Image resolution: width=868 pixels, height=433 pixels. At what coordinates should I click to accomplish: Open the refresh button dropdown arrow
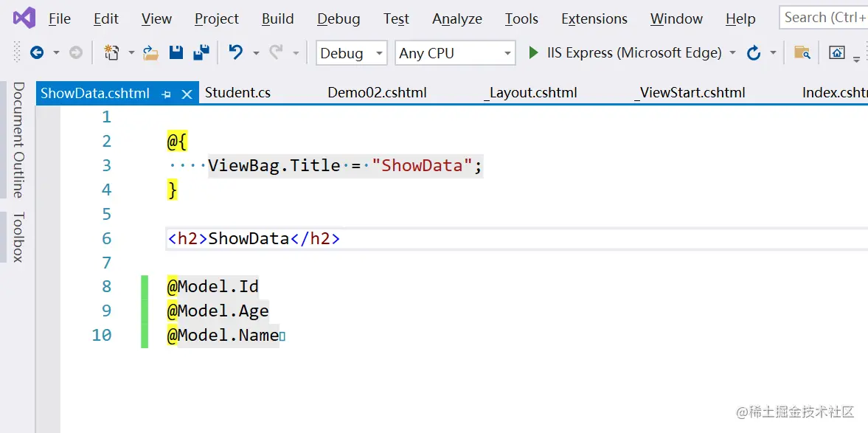pyautogui.click(x=774, y=53)
